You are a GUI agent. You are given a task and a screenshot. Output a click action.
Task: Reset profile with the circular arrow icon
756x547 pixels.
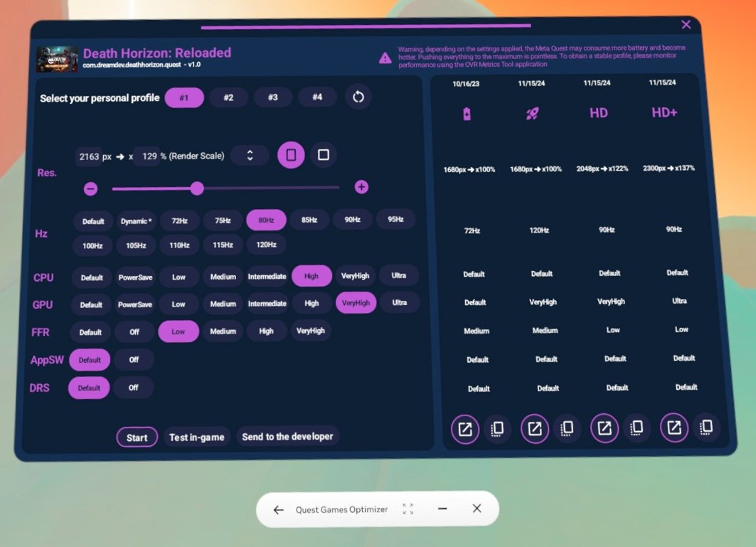click(x=358, y=97)
